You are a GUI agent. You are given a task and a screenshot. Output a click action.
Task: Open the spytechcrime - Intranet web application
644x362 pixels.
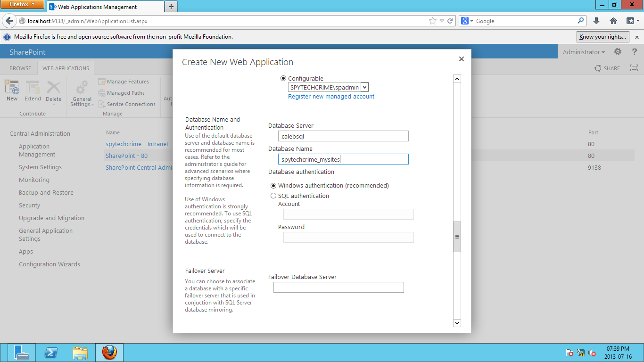pos(137,144)
